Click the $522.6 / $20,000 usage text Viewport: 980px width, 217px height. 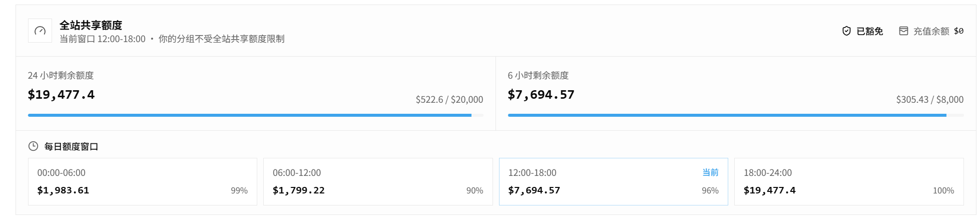449,100
